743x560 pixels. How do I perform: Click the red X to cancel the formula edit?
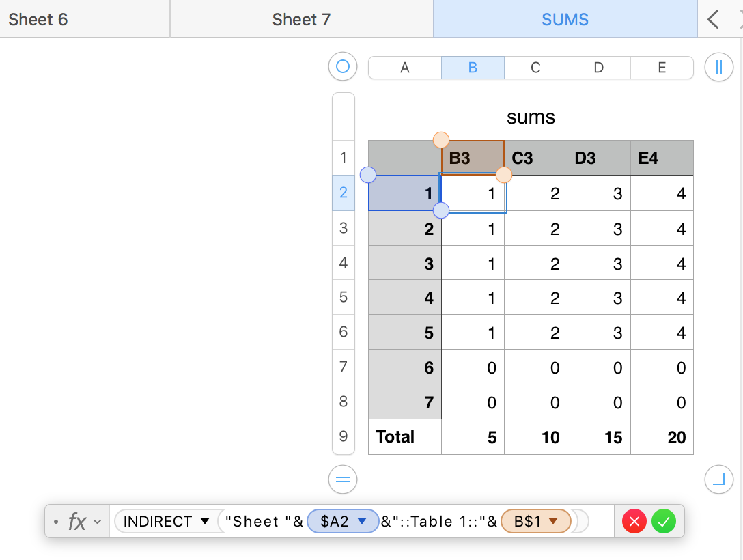pyautogui.click(x=634, y=522)
